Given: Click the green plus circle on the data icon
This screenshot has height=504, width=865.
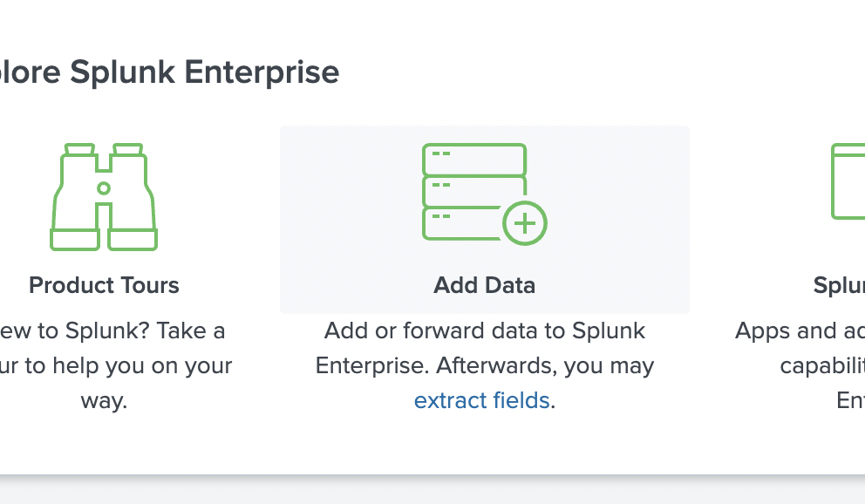Looking at the screenshot, I should click(525, 223).
